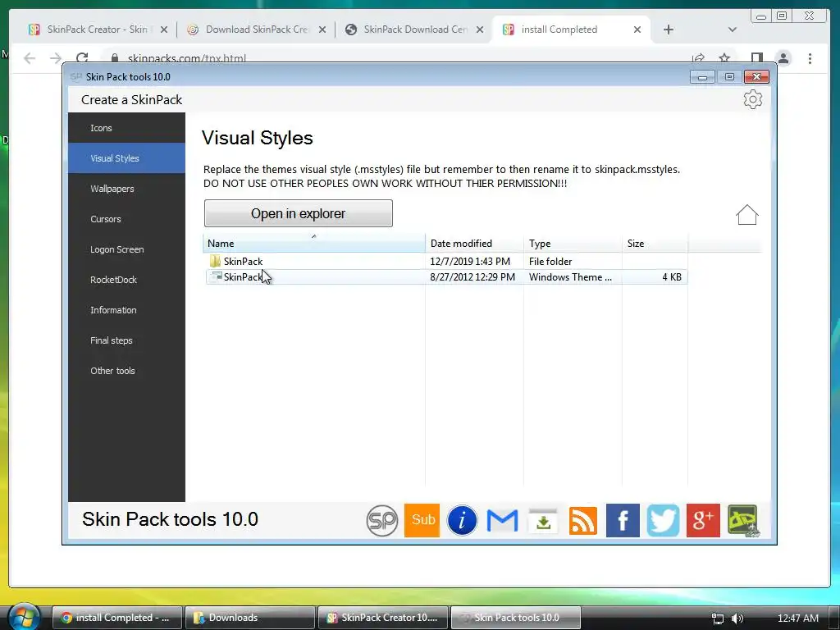The width and height of the screenshot is (840, 630).
Task: Select Visual Styles in the sidebar
Action: (x=126, y=158)
